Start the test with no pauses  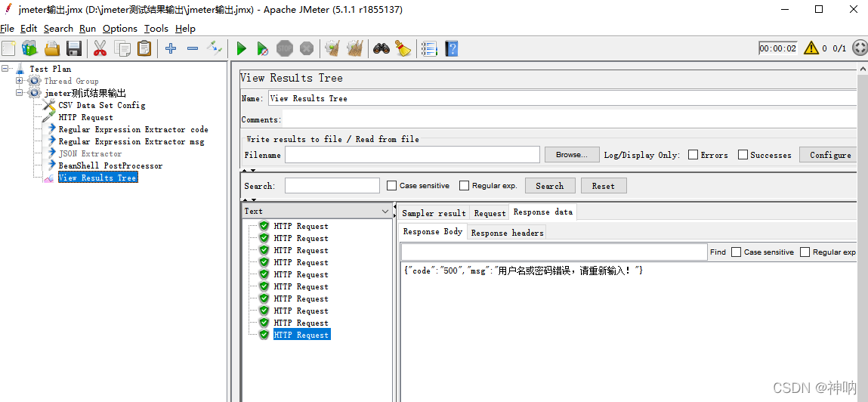[263, 48]
